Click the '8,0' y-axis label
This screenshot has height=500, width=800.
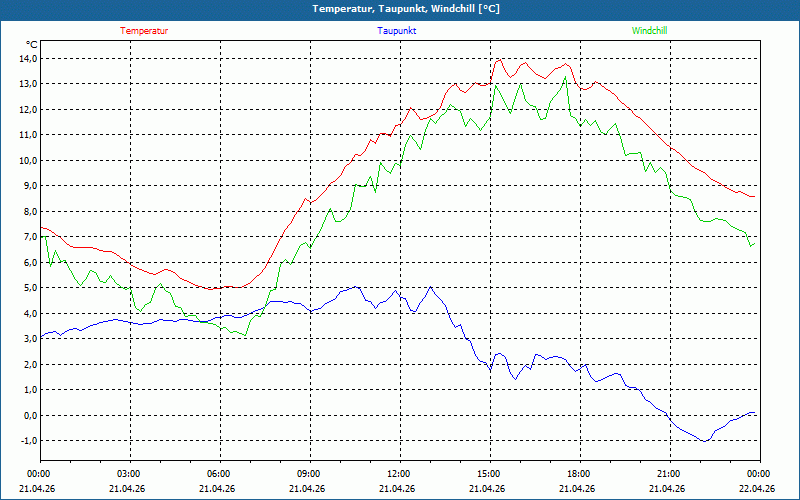click(x=31, y=212)
